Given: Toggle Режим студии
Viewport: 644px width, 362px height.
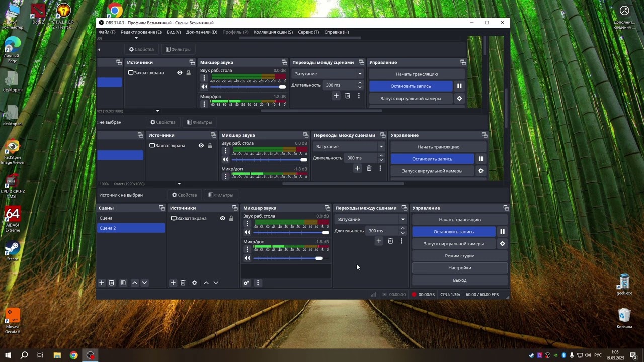Looking at the screenshot, I should [x=460, y=256].
